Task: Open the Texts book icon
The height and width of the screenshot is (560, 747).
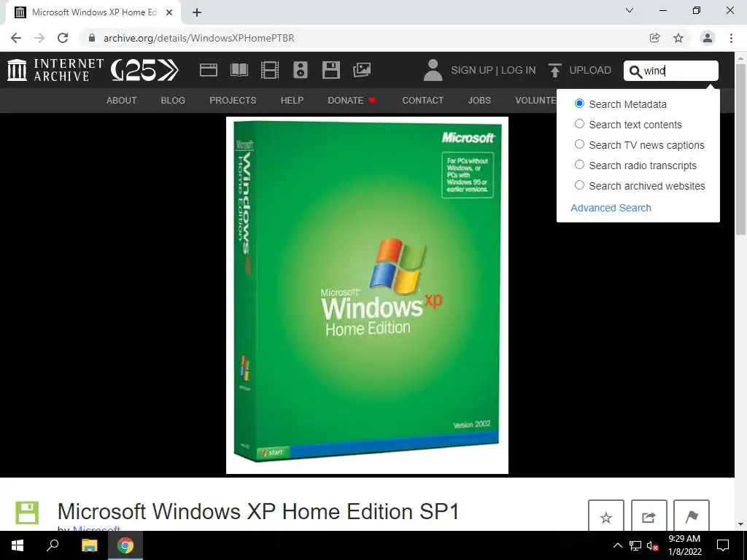Action: click(x=239, y=70)
